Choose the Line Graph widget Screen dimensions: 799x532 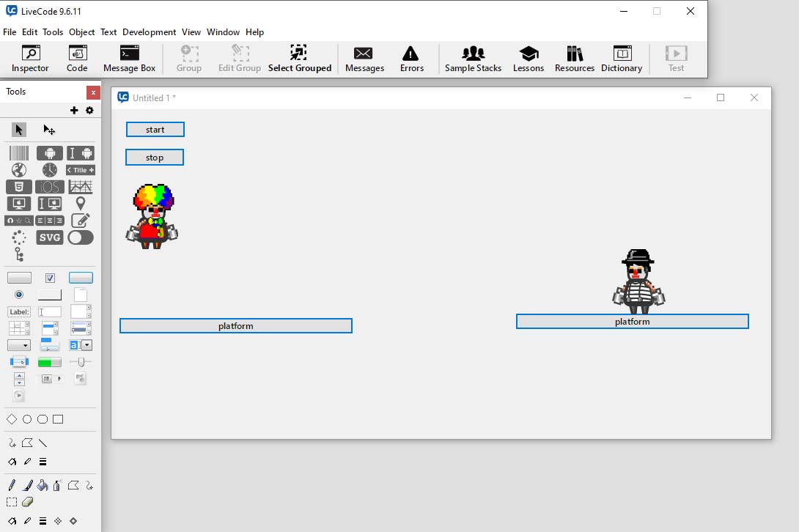point(81,187)
